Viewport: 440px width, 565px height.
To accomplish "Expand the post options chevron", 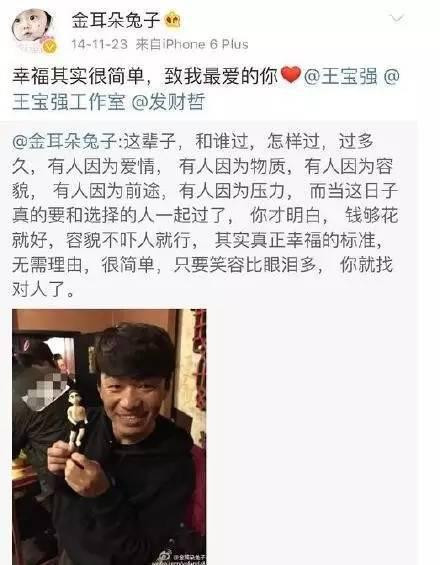I will click(x=397, y=18).
